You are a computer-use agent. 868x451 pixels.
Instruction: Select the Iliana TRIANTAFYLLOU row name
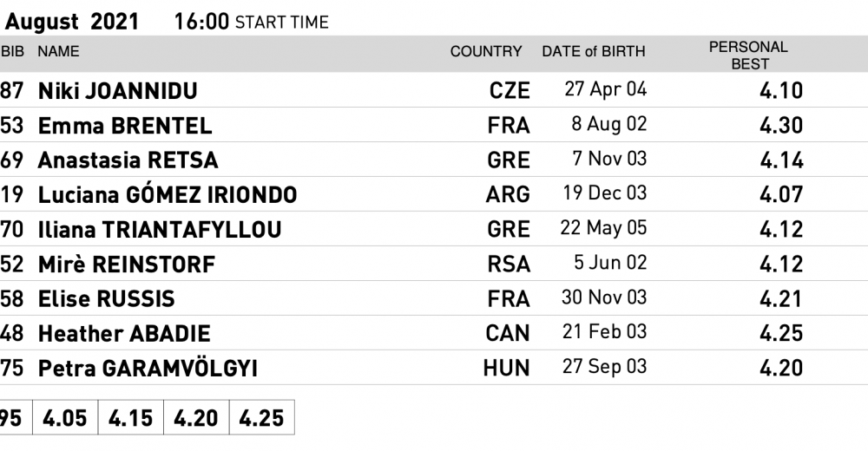(x=160, y=230)
